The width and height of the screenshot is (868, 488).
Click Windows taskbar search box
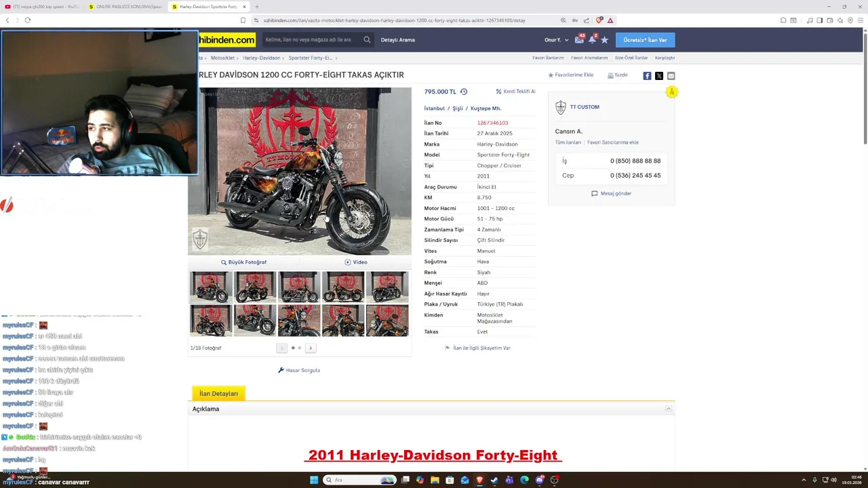coord(359,480)
